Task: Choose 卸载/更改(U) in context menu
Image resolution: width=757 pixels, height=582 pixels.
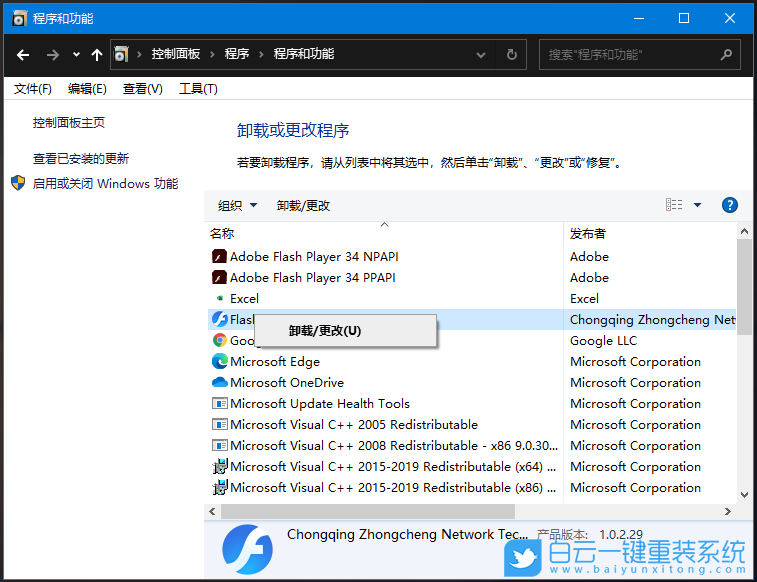Action: point(345,331)
